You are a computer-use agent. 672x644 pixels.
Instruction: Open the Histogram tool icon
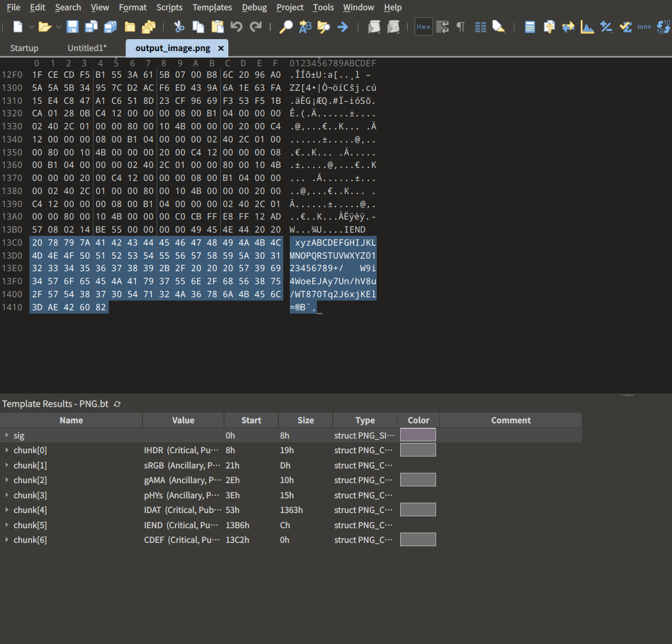pos(587,27)
